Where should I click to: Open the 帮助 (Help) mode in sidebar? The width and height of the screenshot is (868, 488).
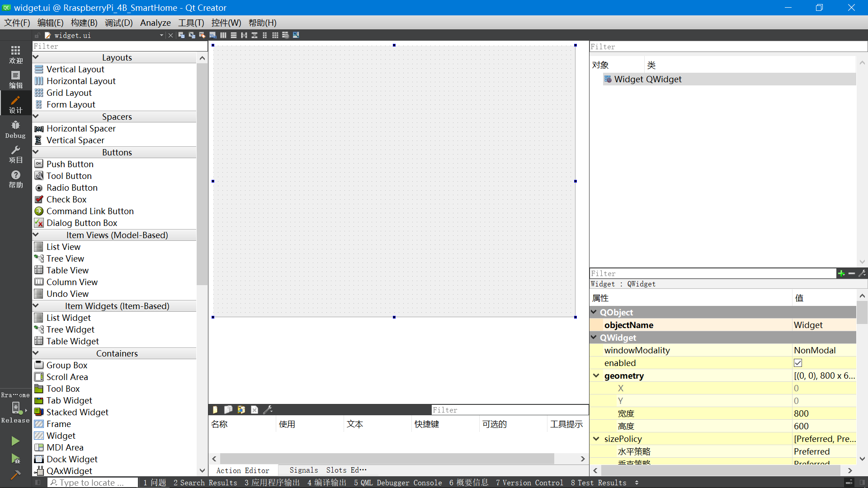(16, 179)
